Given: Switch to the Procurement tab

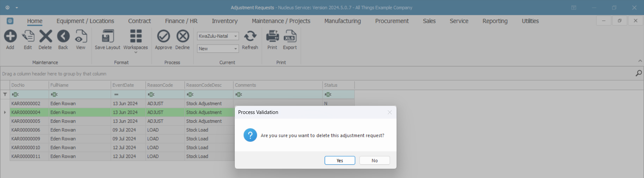Looking at the screenshot, I should click(x=392, y=21).
